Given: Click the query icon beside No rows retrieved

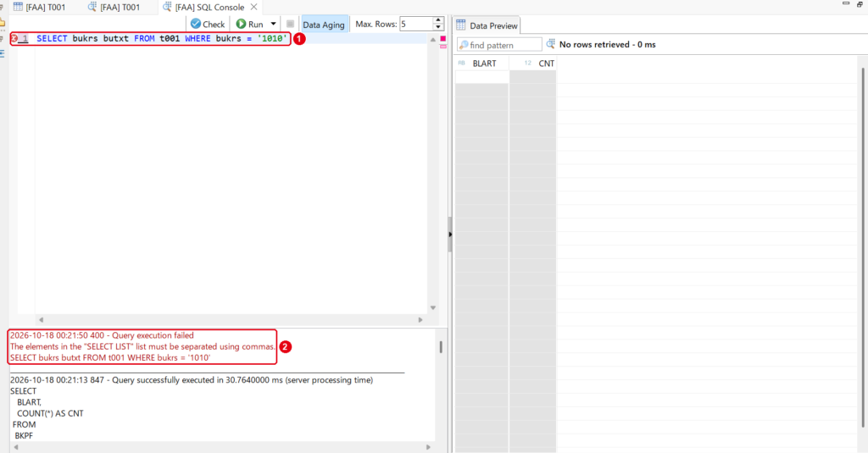Looking at the screenshot, I should coord(551,44).
